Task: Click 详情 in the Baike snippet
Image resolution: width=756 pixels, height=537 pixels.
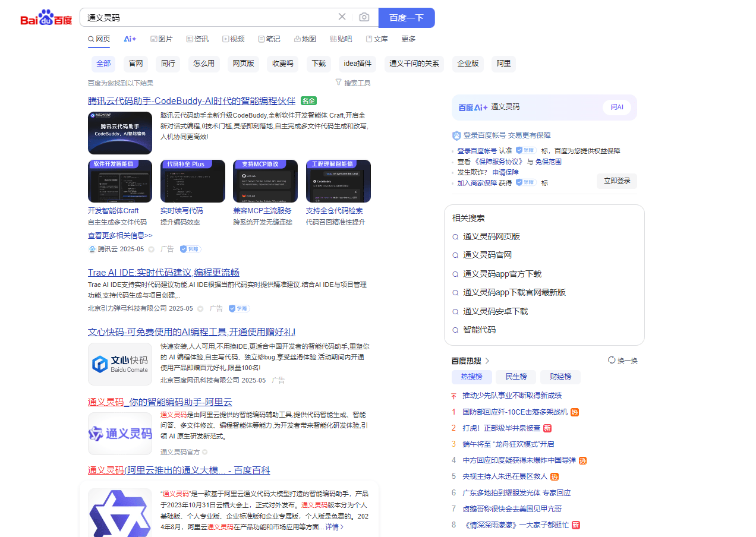Action: coord(335,527)
